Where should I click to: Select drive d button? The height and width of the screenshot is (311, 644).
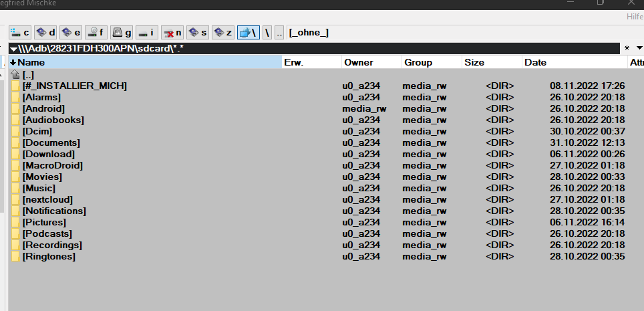click(45, 32)
